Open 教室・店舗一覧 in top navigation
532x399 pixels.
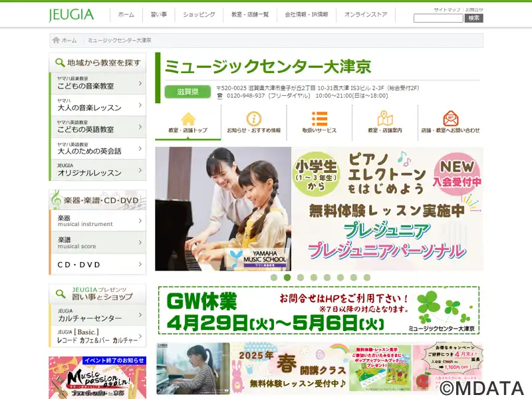point(250,15)
